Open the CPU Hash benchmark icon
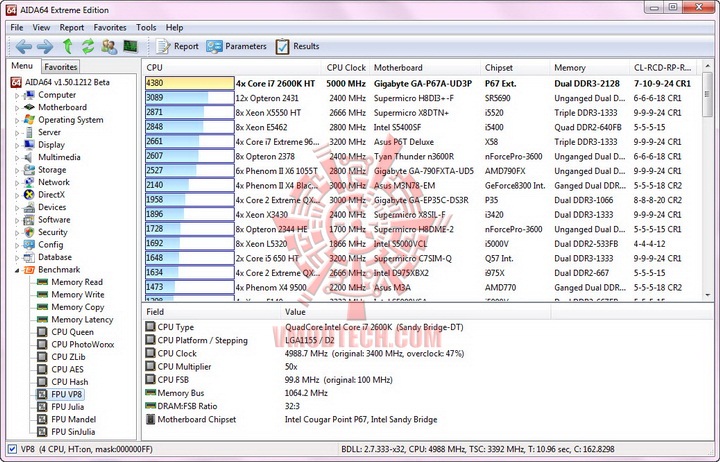The height and width of the screenshot is (462, 720). [42, 382]
